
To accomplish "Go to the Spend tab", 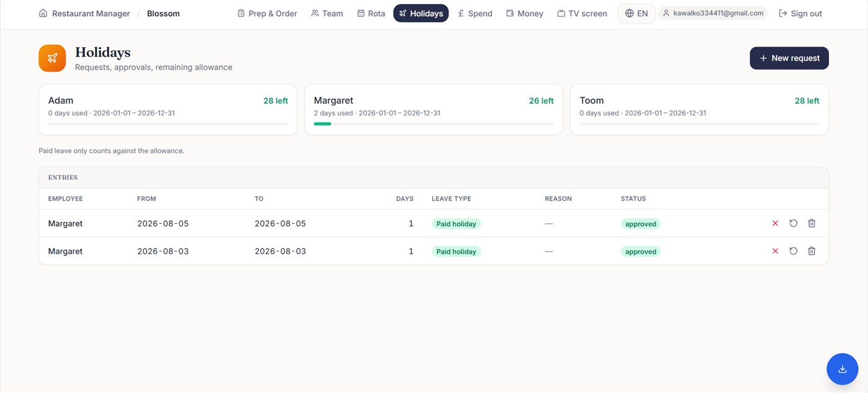I will [475, 13].
